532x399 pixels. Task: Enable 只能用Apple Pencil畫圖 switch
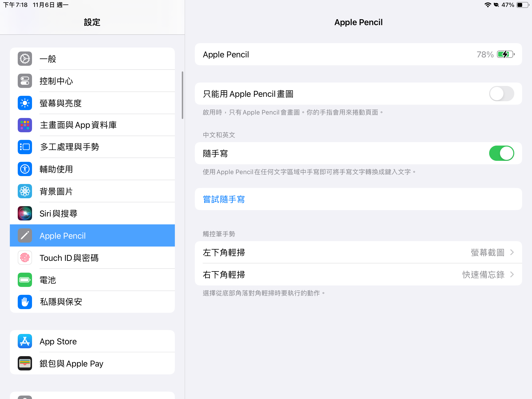[501, 94]
